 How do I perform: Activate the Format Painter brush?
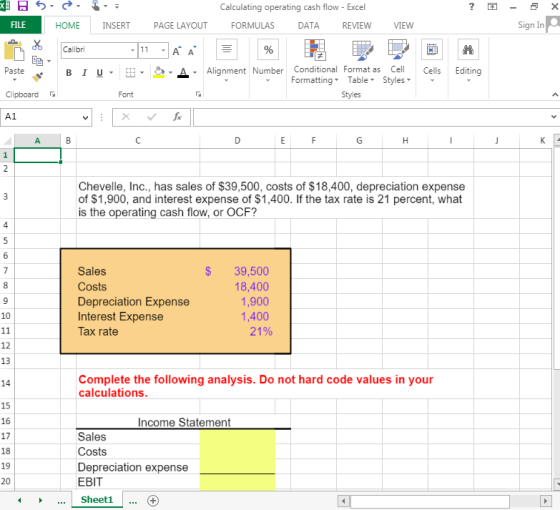pyautogui.click(x=37, y=77)
